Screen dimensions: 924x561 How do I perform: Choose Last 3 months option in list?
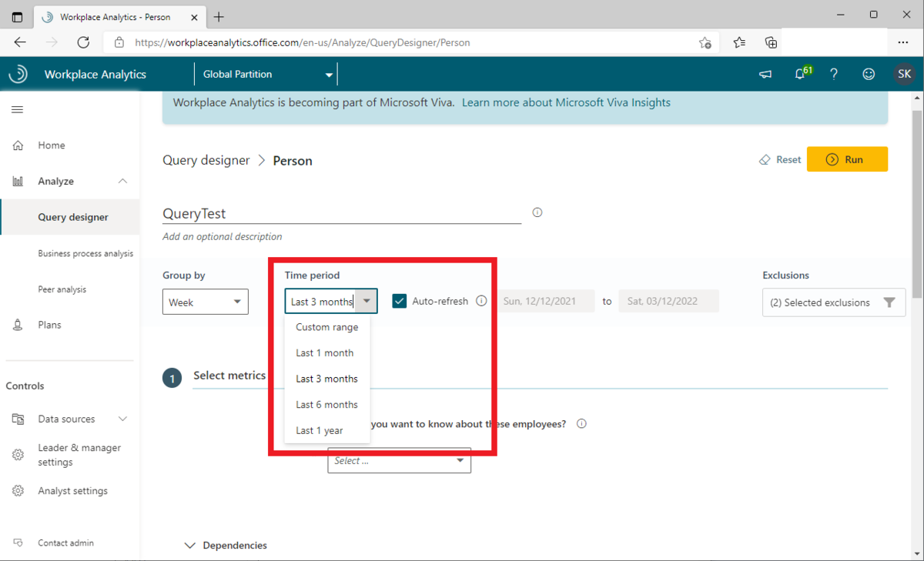[327, 379]
